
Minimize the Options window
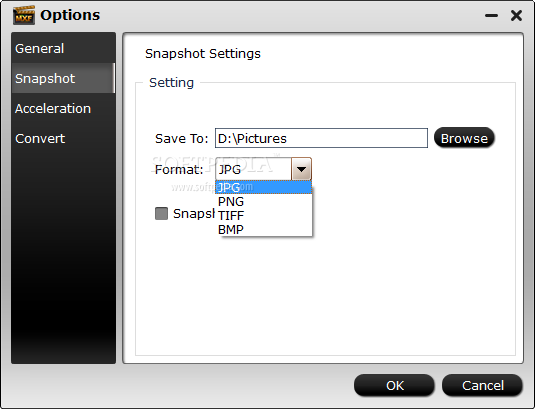pyautogui.click(x=491, y=16)
